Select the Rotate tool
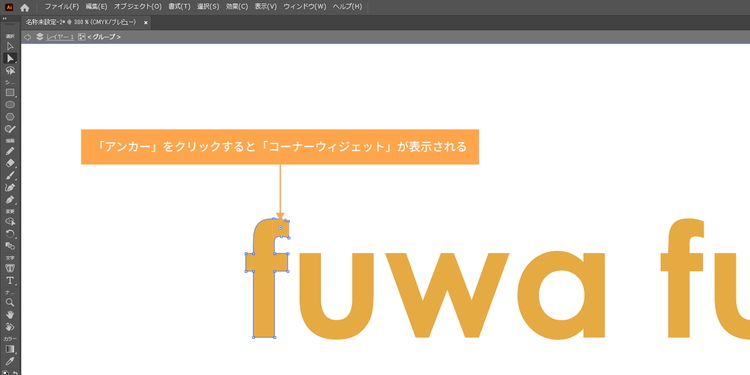 click(10, 233)
